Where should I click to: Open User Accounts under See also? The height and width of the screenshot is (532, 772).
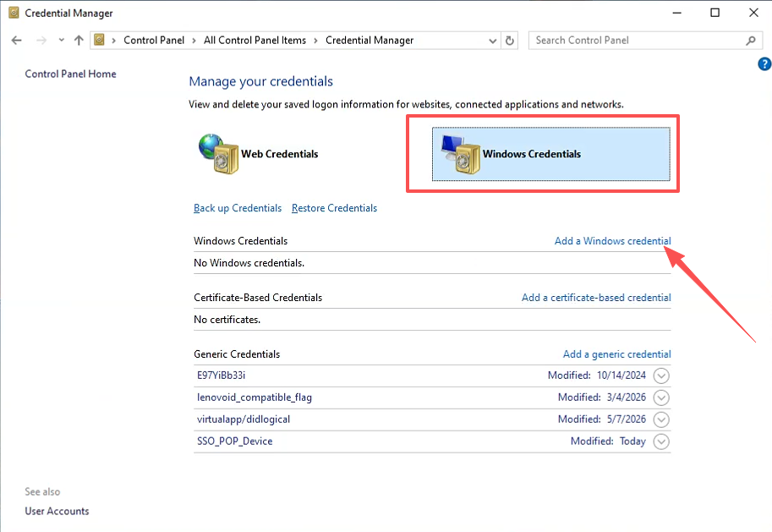point(57,512)
